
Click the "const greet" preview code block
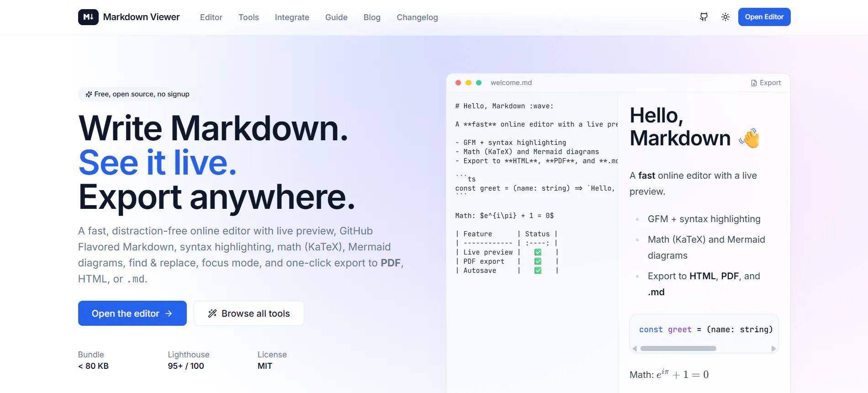pyautogui.click(x=704, y=334)
